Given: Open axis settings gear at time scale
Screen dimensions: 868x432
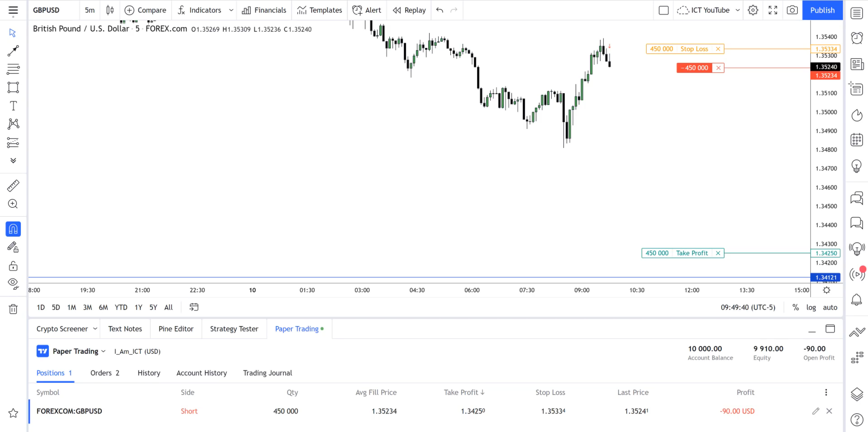Looking at the screenshot, I should click(x=827, y=290).
